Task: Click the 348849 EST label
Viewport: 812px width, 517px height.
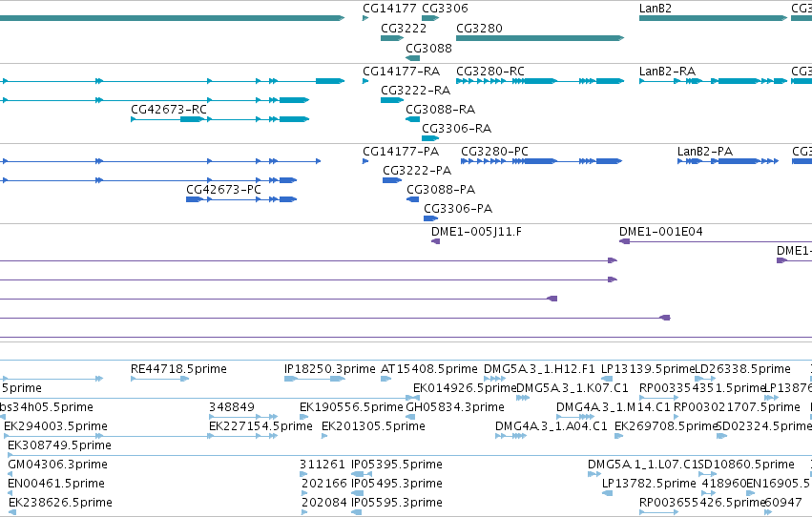Action: pyautogui.click(x=232, y=407)
